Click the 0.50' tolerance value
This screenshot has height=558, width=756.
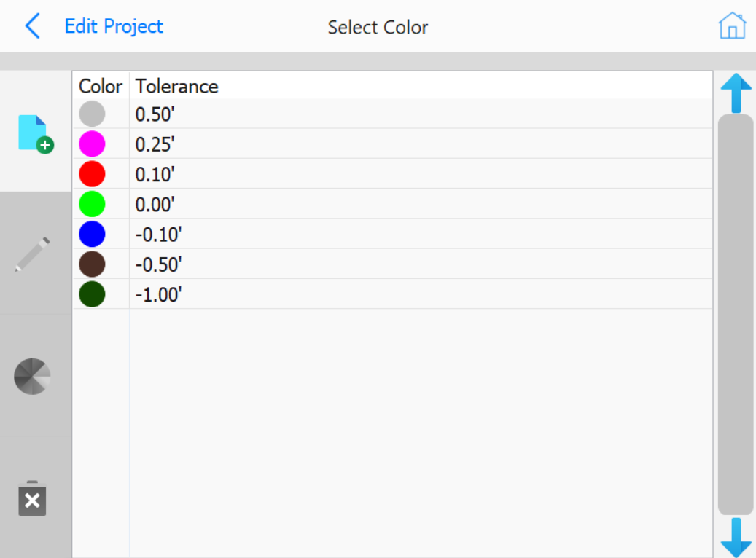[x=155, y=114]
